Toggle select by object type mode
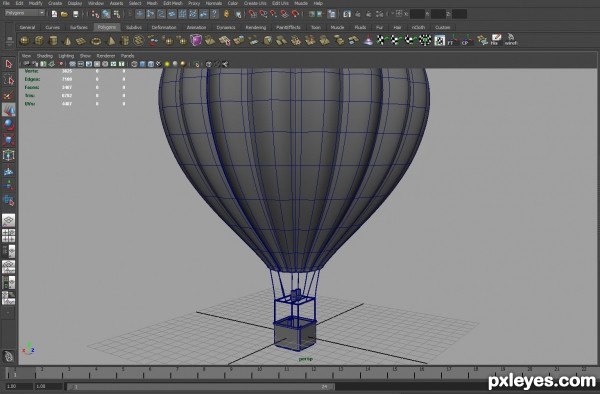600x394 pixels. [106, 14]
